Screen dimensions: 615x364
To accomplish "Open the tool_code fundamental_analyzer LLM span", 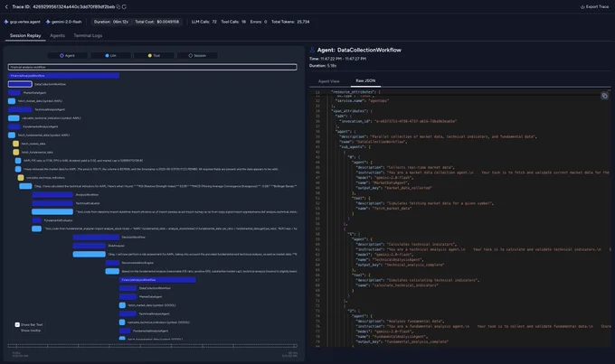I will (37, 229).
